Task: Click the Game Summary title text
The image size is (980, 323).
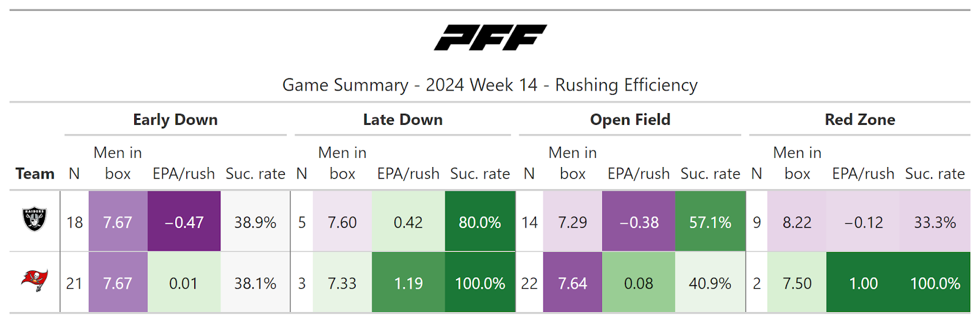Action: (490, 85)
